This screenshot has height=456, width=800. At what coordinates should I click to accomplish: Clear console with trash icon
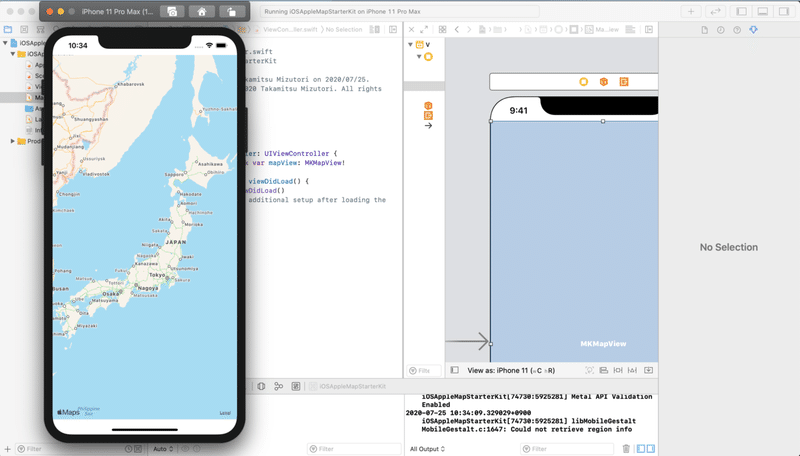pos(626,449)
